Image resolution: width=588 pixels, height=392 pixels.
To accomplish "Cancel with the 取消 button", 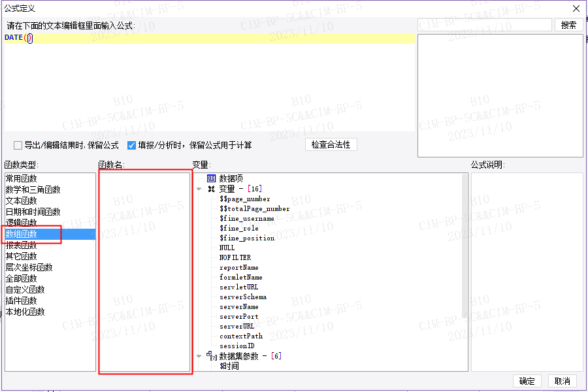I will 562,381.
